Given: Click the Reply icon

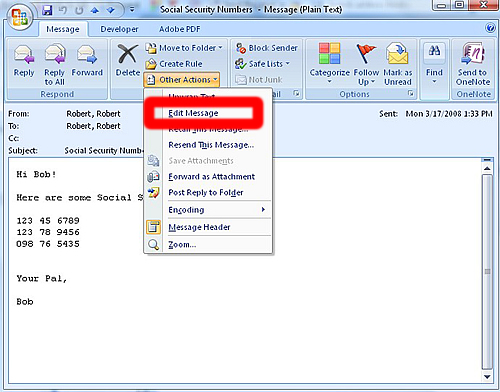Looking at the screenshot, I should (24, 55).
